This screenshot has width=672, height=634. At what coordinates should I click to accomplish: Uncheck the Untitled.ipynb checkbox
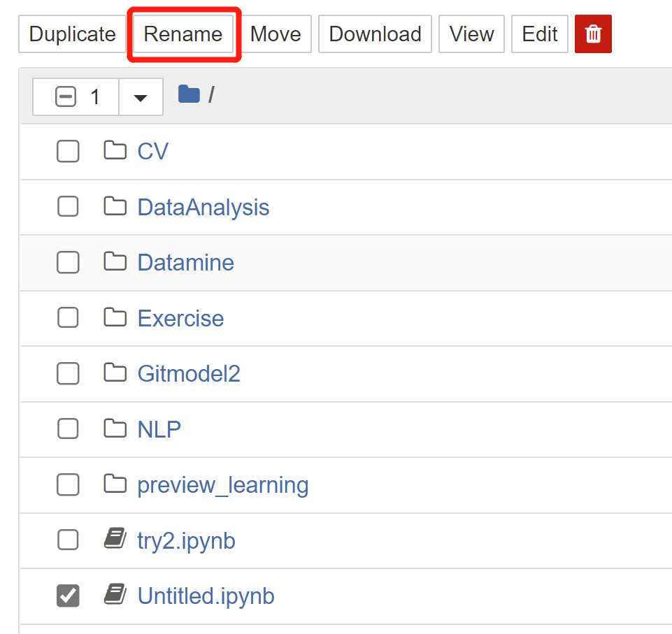click(x=68, y=596)
